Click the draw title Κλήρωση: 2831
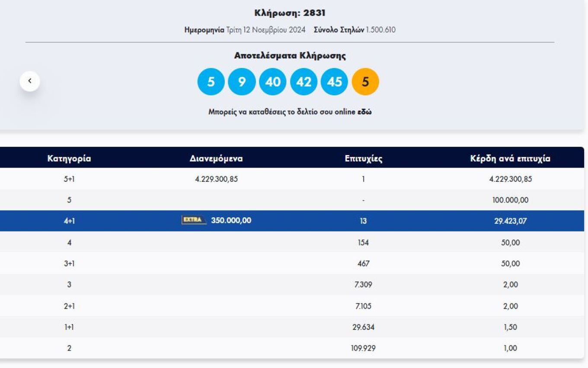The image size is (588, 368). click(290, 13)
